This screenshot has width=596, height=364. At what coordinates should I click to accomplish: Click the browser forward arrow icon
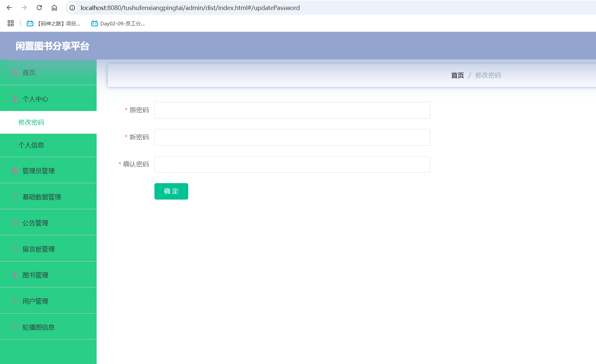[24, 8]
